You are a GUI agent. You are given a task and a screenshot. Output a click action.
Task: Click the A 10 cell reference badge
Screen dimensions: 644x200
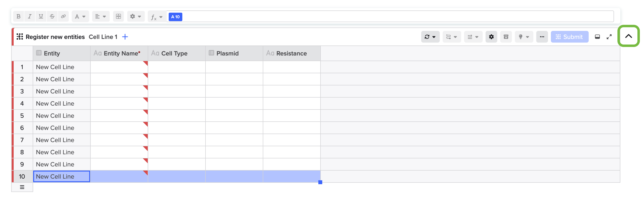175,17
